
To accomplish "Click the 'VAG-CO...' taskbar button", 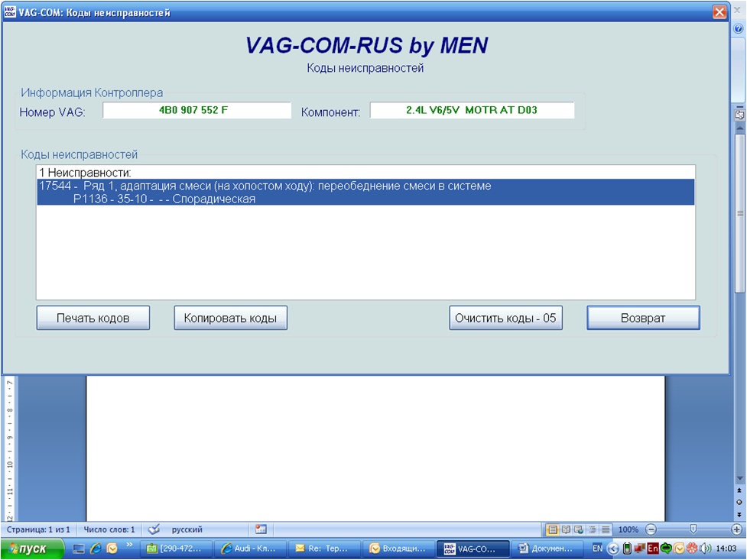I will [x=472, y=549].
